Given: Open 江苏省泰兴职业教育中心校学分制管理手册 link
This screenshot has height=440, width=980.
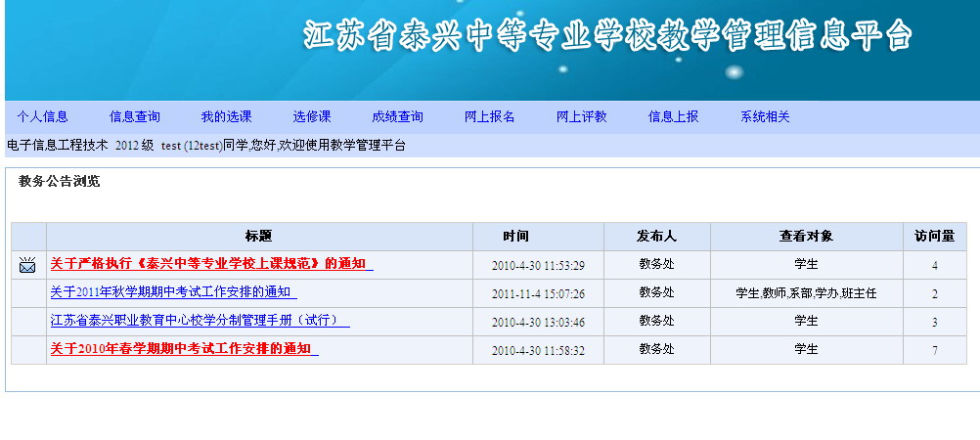Looking at the screenshot, I should (x=197, y=321).
